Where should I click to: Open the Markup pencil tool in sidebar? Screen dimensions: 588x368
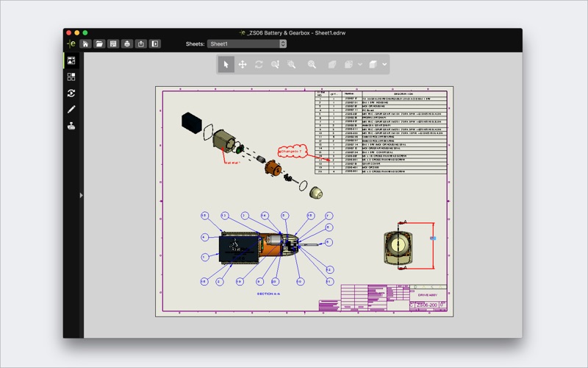71,109
